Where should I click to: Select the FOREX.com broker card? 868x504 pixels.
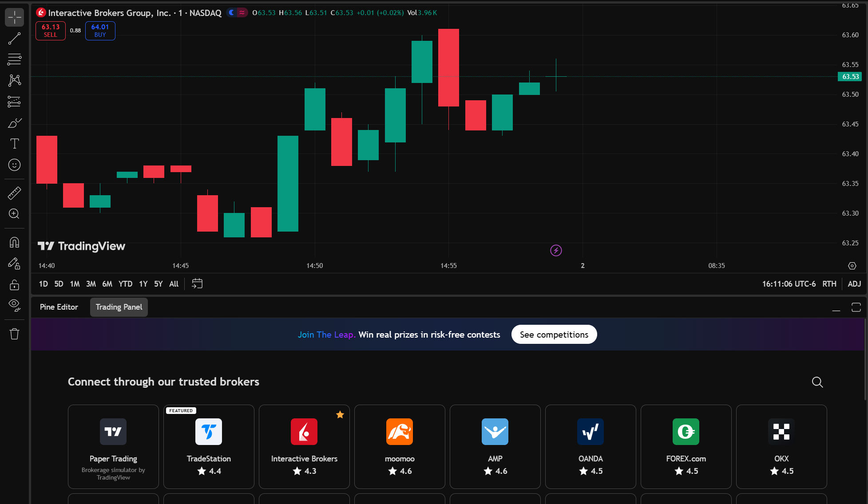[x=686, y=447]
